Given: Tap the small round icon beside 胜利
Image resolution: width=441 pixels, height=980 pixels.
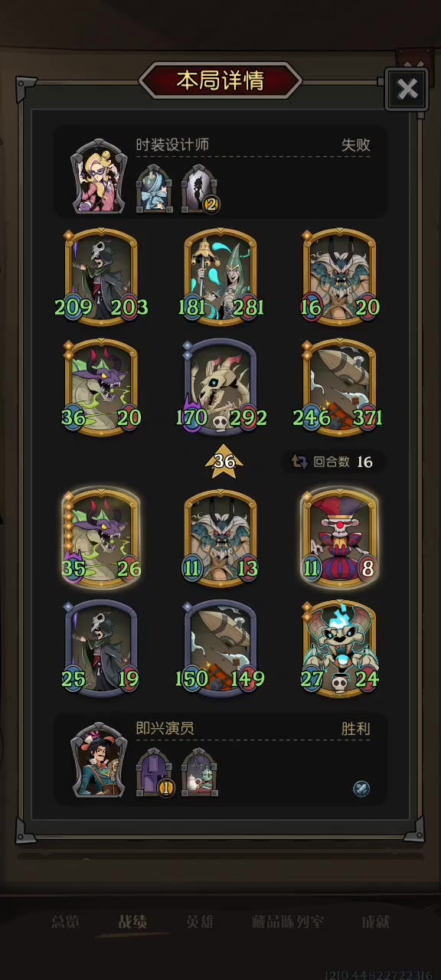Looking at the screenshot, I should (361, 789).
